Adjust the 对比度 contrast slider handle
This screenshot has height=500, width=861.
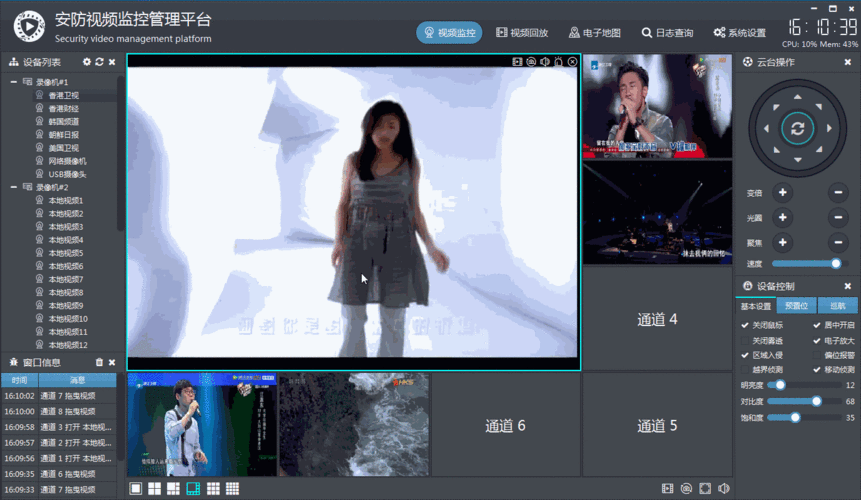click(817, 401)
